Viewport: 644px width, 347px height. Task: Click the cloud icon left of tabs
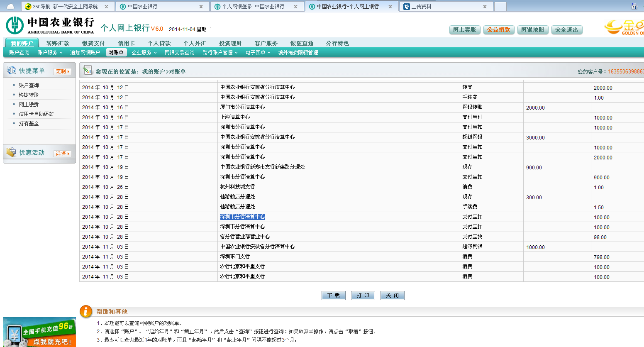[x=10, y=7]
